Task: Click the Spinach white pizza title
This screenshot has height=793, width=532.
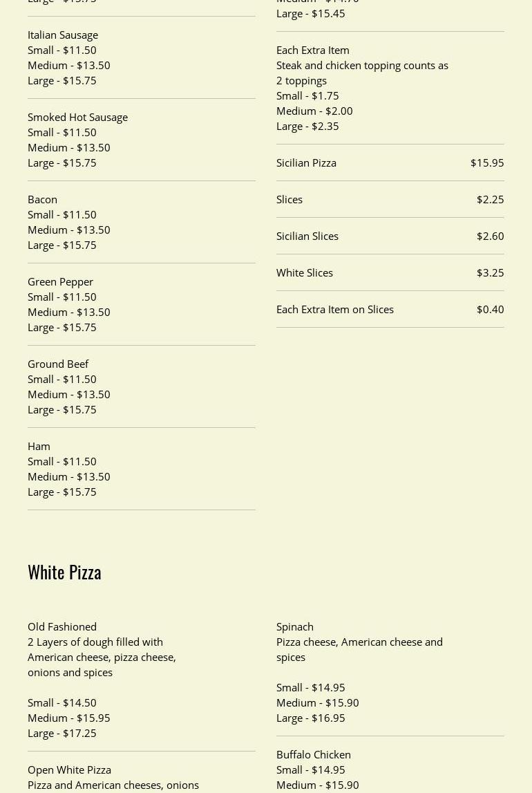Action: click(295, 626)
